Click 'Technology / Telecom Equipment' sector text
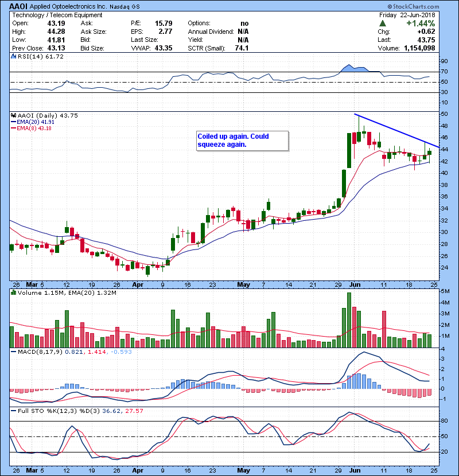The height and width of the screenshot is (476, 459). (57, 15)
